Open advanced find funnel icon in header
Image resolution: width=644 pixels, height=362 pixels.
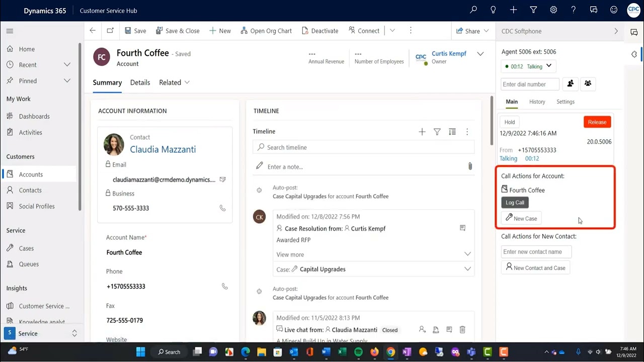[x=533, y=10]
